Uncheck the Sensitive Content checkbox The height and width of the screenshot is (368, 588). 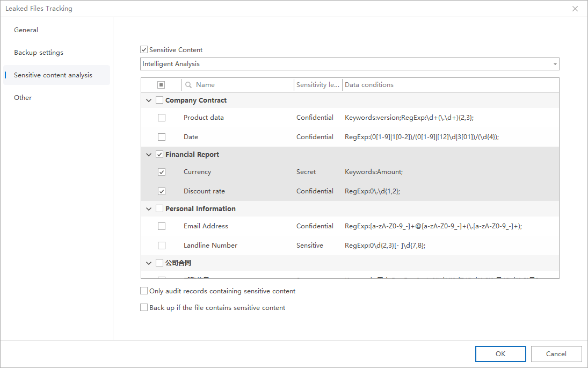[x=144, y=50]
